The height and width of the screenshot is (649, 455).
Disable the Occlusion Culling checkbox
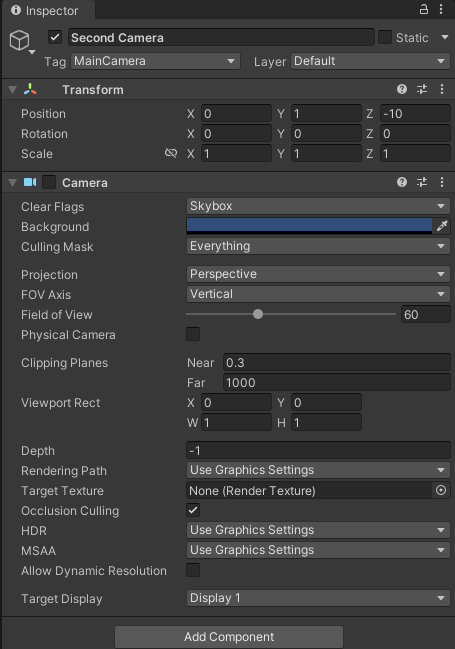coord(193,510)
